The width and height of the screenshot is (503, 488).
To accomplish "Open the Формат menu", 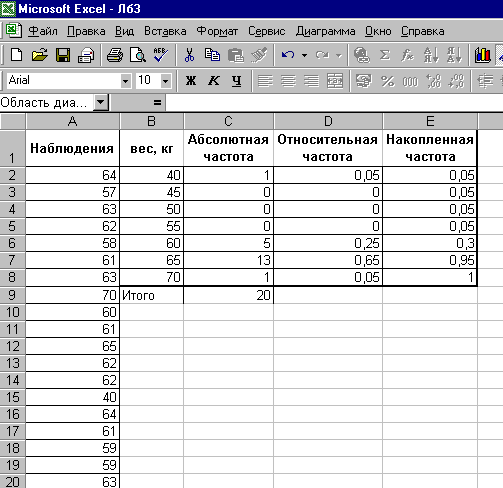I will coord(217,31).
